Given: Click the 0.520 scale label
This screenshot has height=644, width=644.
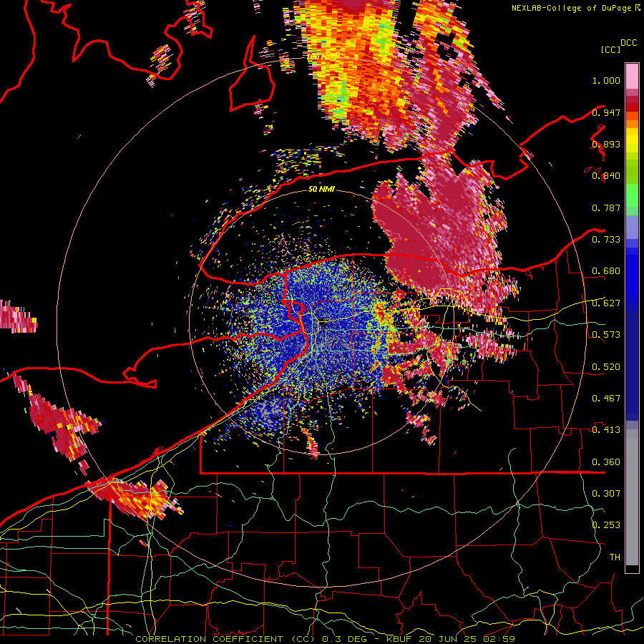Looking at the screenshot, I should pos(606,367).
